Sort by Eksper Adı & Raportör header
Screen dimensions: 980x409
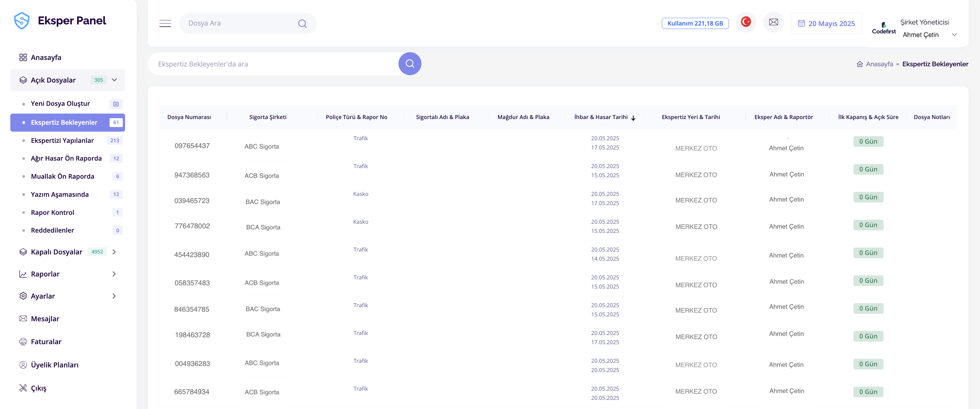click(x=784, y=117)
